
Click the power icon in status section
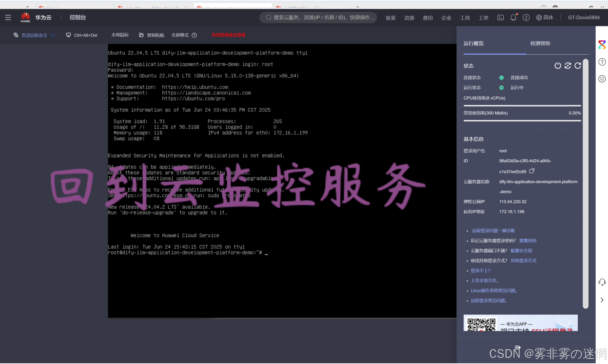pyautogui.click(x=558, y=66)
